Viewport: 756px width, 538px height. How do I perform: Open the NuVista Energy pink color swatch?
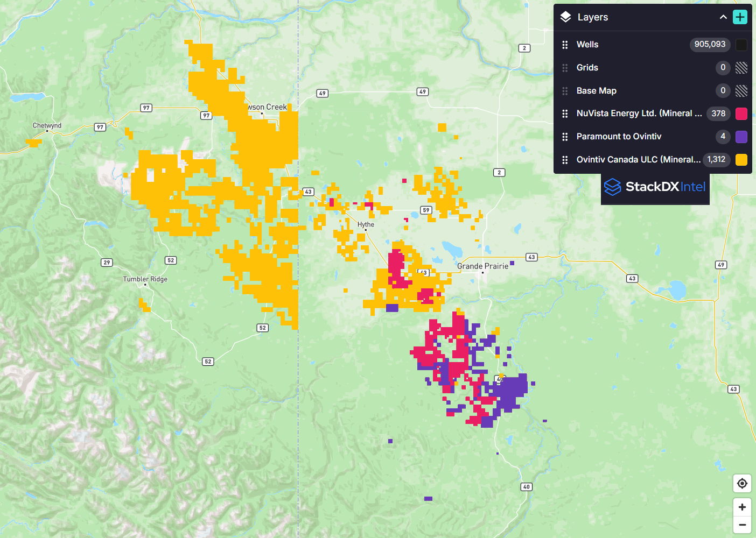[x=741, y=114]
